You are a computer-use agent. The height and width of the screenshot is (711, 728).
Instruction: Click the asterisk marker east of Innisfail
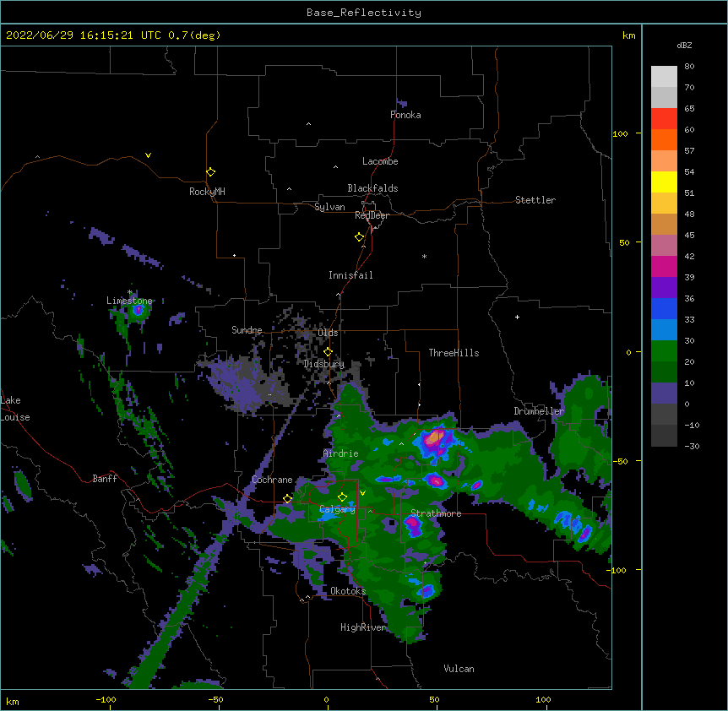[424, 256]
